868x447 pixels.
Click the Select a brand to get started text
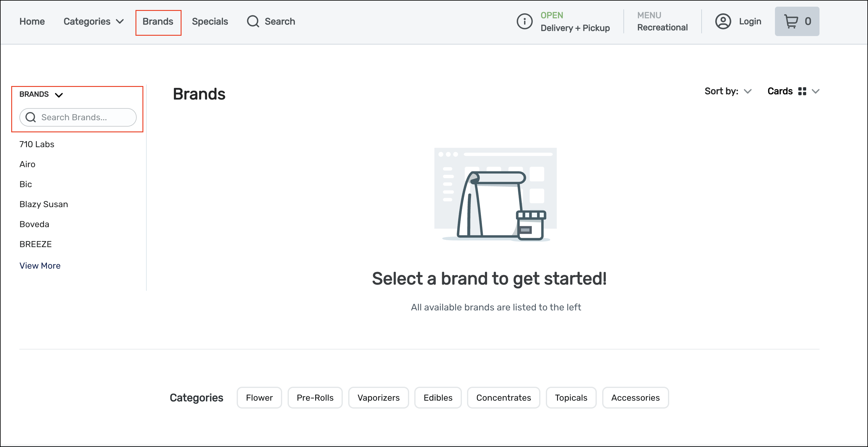(x=489, y=279)
